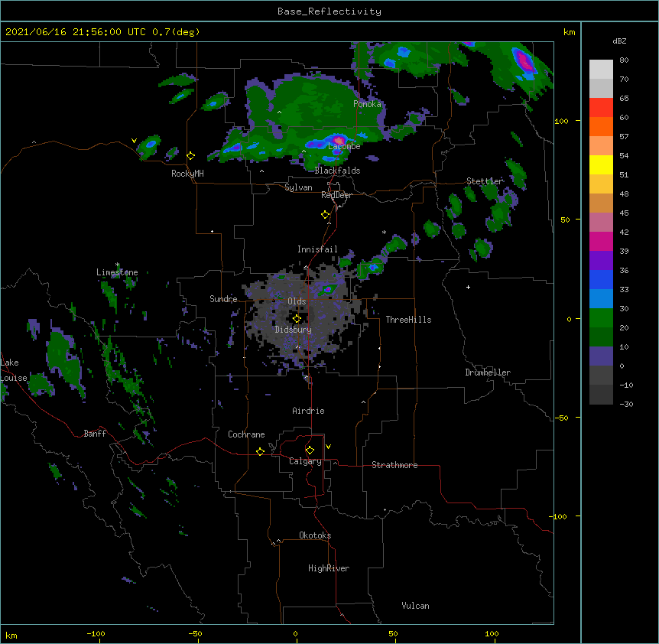This screenshot has height=644, width=659.
Task: Select the Calgary city label
Action: pyautogui.click(x=305, y=461)
